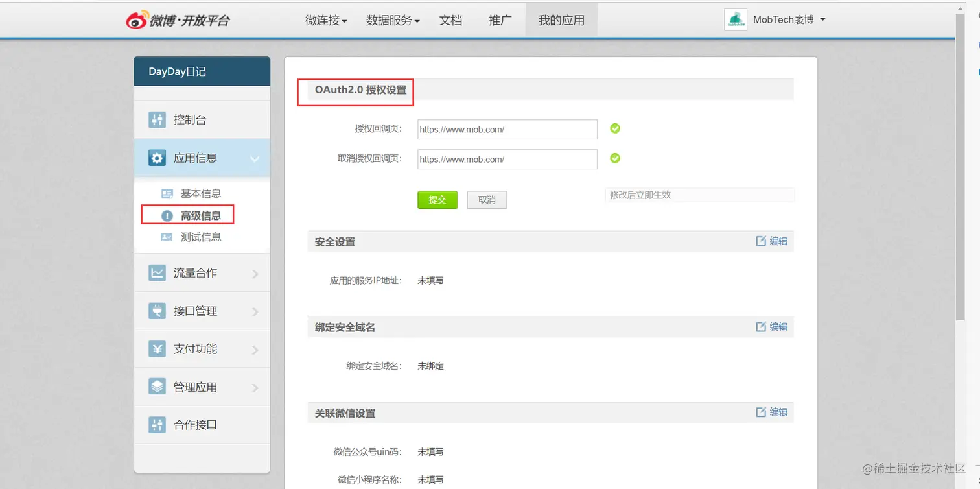This screenshot has width=980, height=489.
Task: Open the 文档 nav item
Action: (450, 20)
